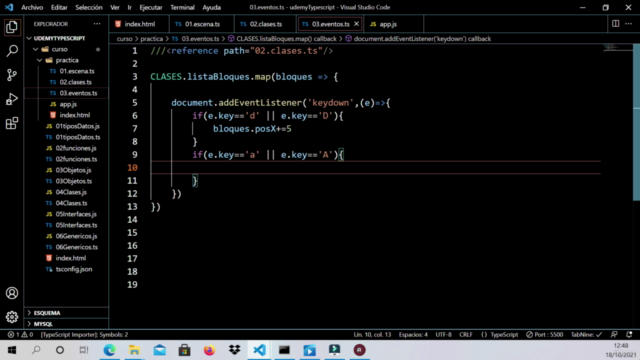Open Microsoft Store from taskbar
Viewport: 640px width, 360px height.
pos(184,350)
